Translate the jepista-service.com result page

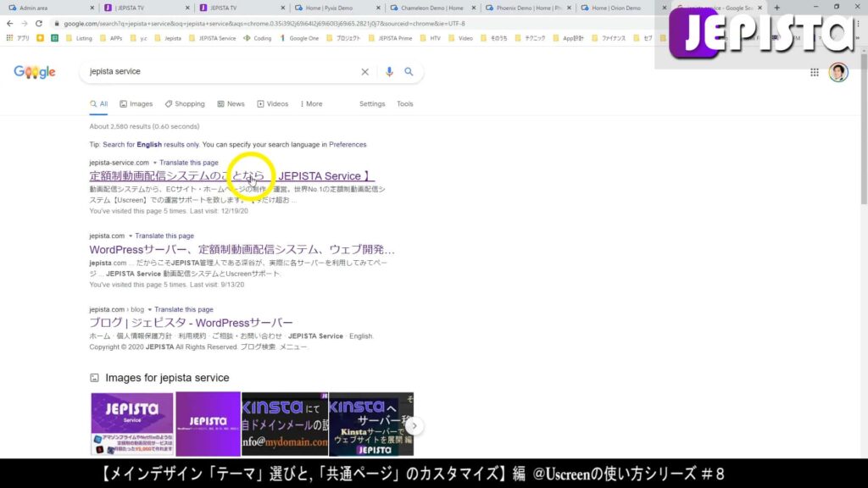pyautogui.click(x=189, y=163)
